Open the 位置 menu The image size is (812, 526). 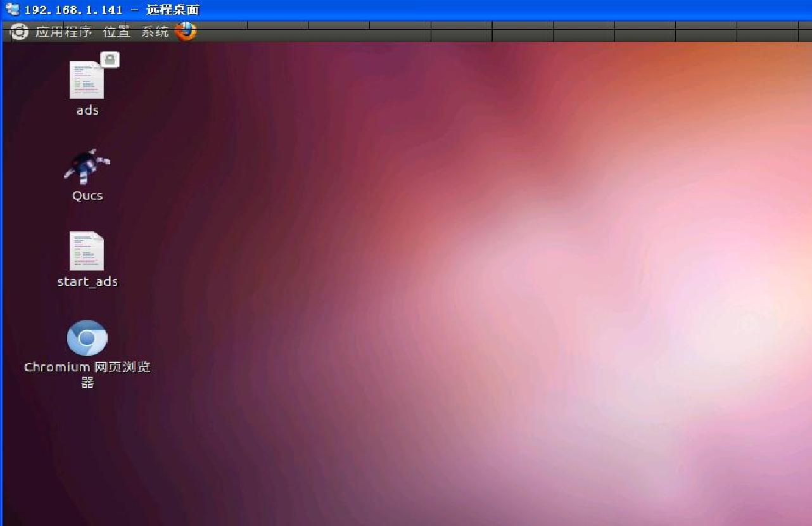pos(117,32)
